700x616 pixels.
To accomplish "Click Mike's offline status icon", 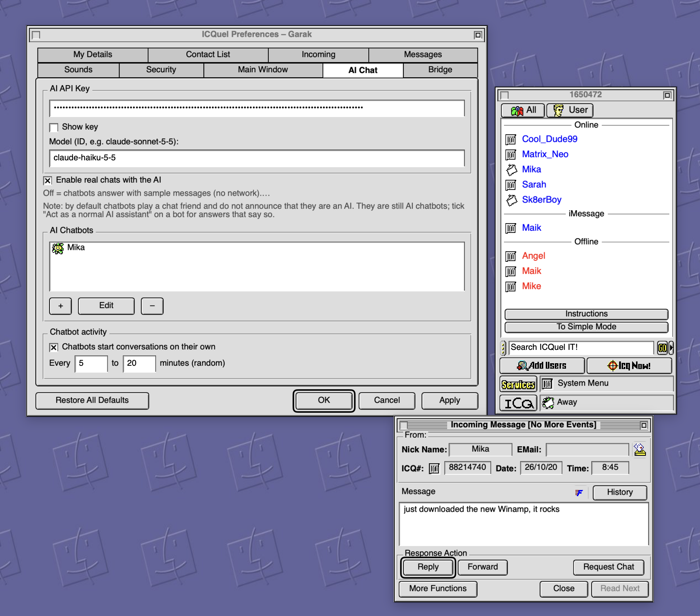I will (x=511, y=286).
